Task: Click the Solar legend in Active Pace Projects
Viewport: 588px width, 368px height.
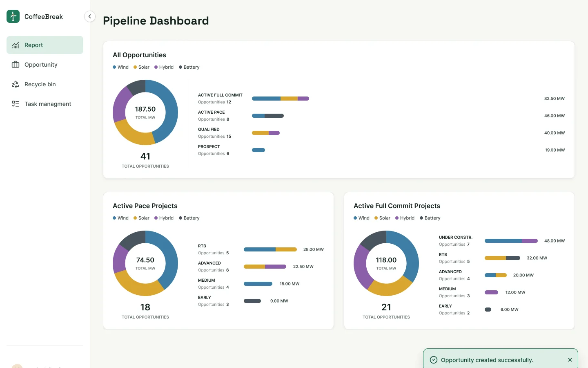Action: pos(141,218)
